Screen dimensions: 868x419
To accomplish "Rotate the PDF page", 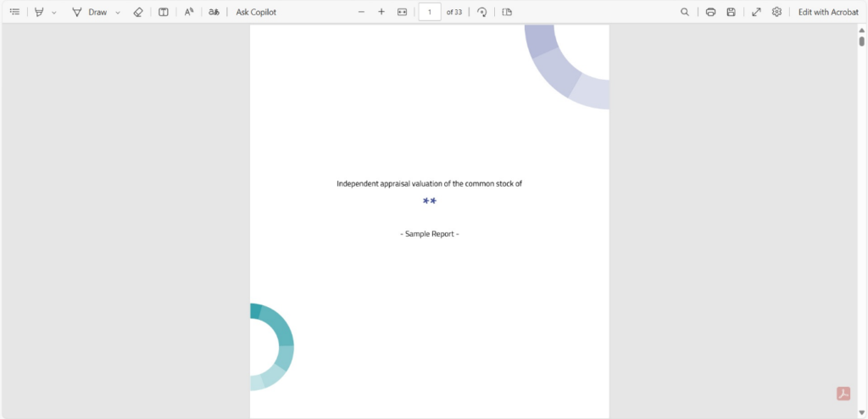I will (482, 12).
